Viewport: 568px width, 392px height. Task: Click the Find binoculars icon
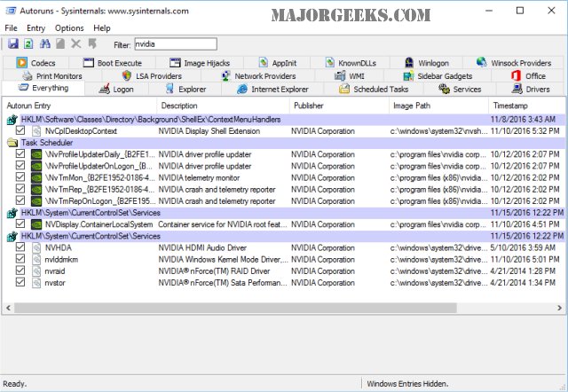click(x=45, y=43)
